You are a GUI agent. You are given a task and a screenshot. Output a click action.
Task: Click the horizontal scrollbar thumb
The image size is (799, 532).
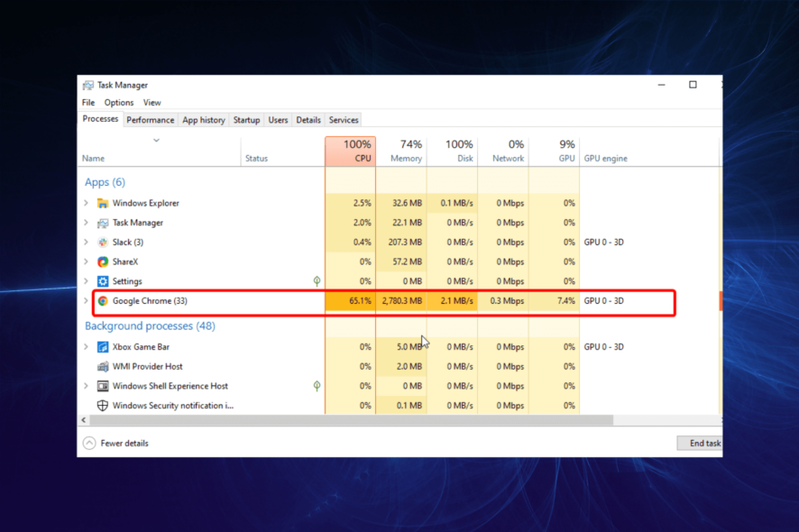pyautogui.click(x=352, y=420)
